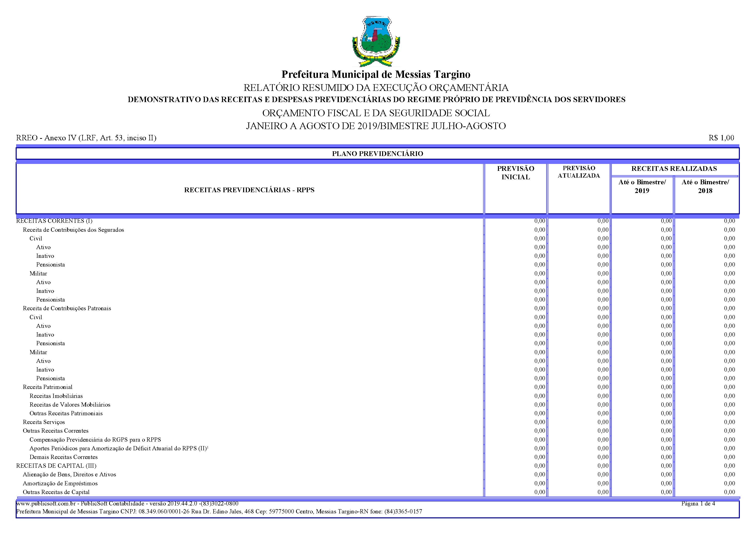This screenshot has height=534, width=756.
Task: Click the PREVISÃO ATUALIZADA column header
Action: pos(578,172)
